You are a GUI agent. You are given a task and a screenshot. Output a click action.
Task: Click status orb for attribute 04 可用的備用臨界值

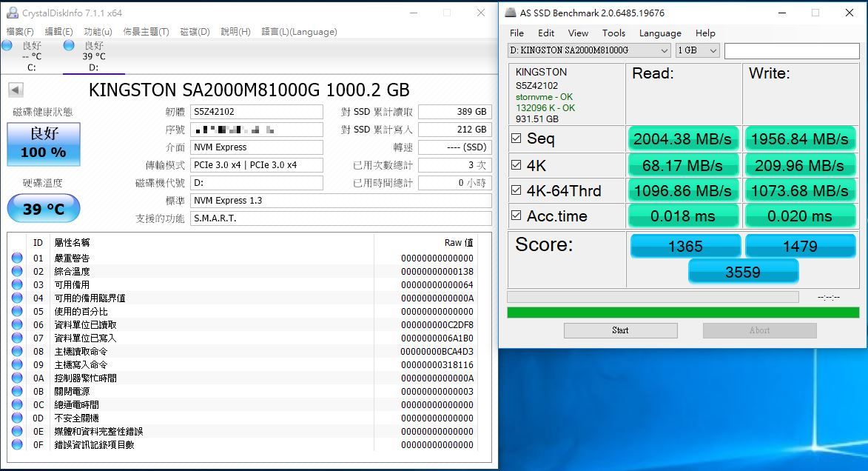17,298
